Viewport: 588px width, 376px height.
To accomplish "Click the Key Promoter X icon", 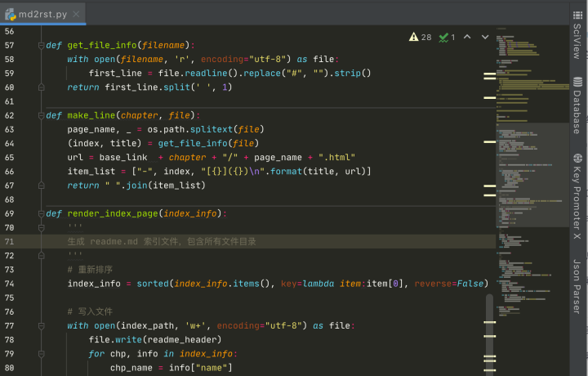I will [577, 158].
